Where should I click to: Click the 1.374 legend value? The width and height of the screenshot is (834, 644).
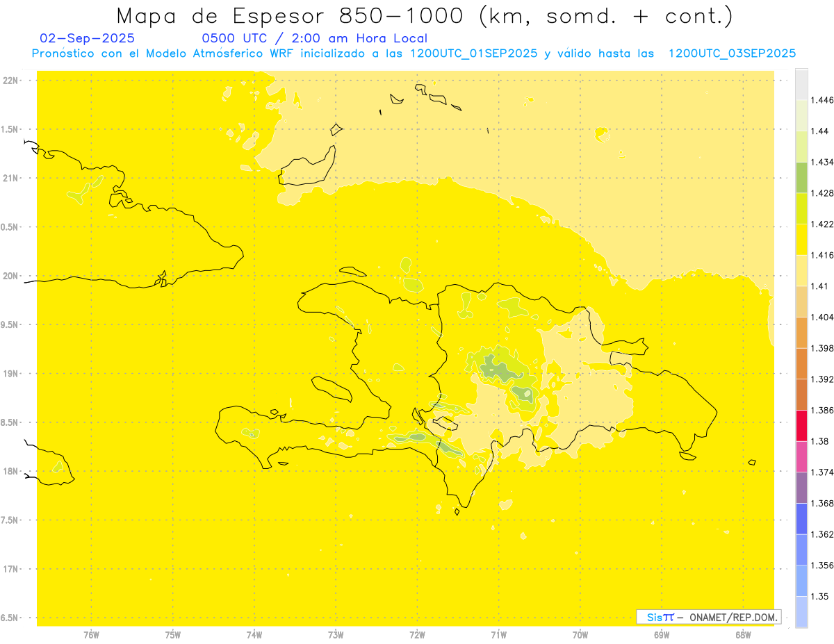point(822,472)
